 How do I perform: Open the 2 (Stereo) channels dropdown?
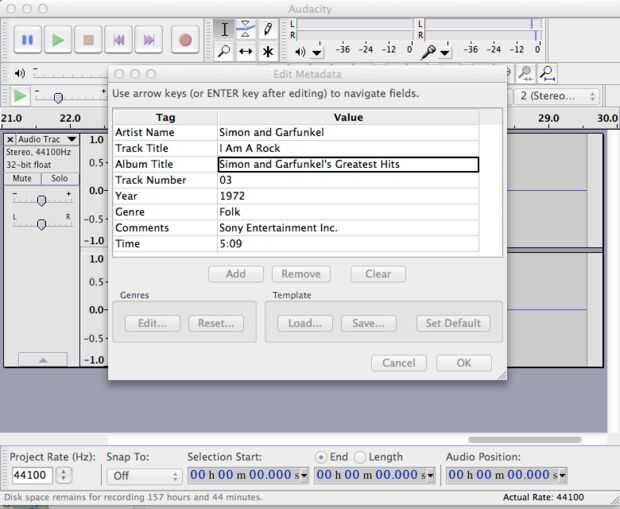(558, 96)
